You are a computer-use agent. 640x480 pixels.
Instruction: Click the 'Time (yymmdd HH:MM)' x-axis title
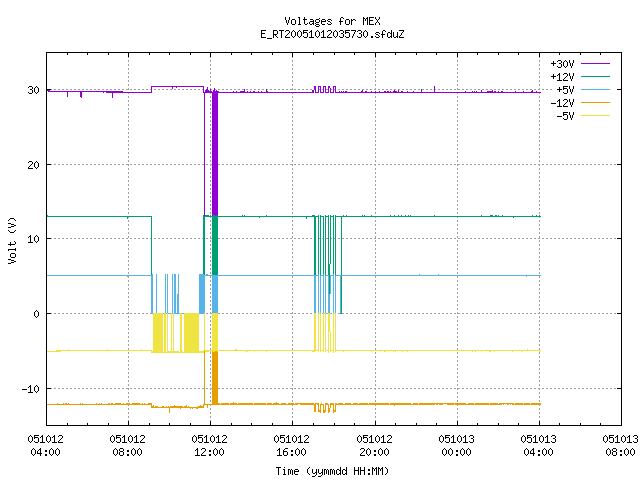click(332, 471)
